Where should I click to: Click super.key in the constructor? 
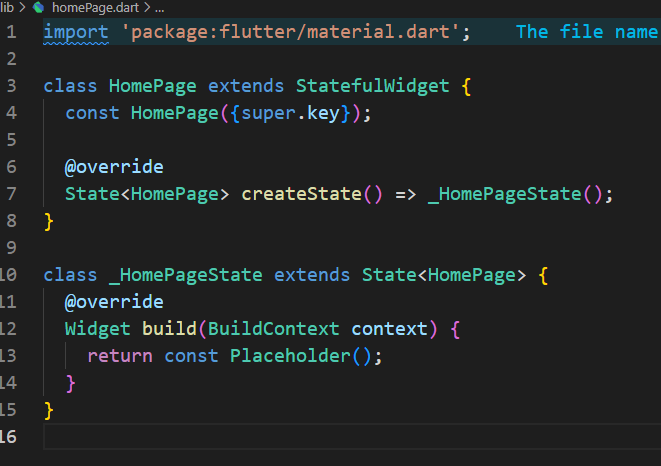(290, 113)
